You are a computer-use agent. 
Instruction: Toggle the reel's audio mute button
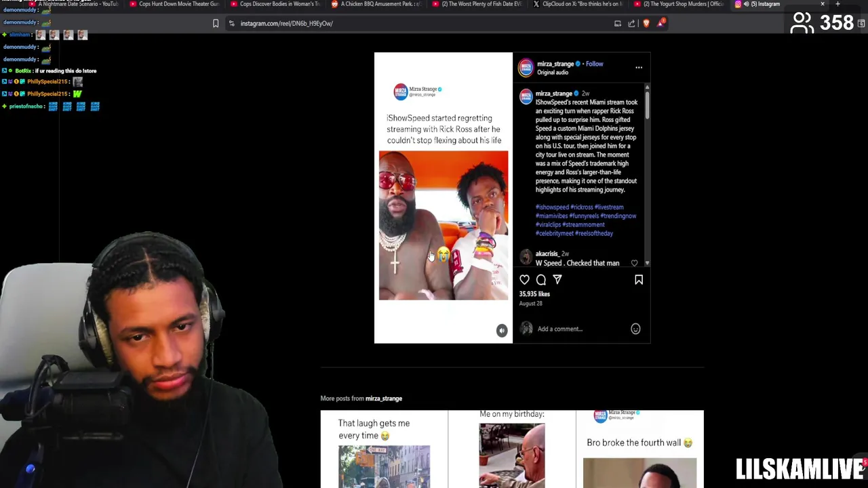pyautogui.click(x=502, y=330)
